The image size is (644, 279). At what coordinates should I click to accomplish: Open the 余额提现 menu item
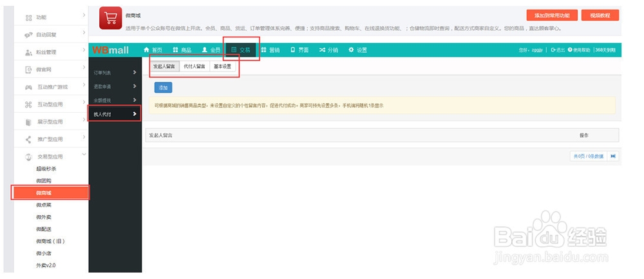[x=115, y=101]
